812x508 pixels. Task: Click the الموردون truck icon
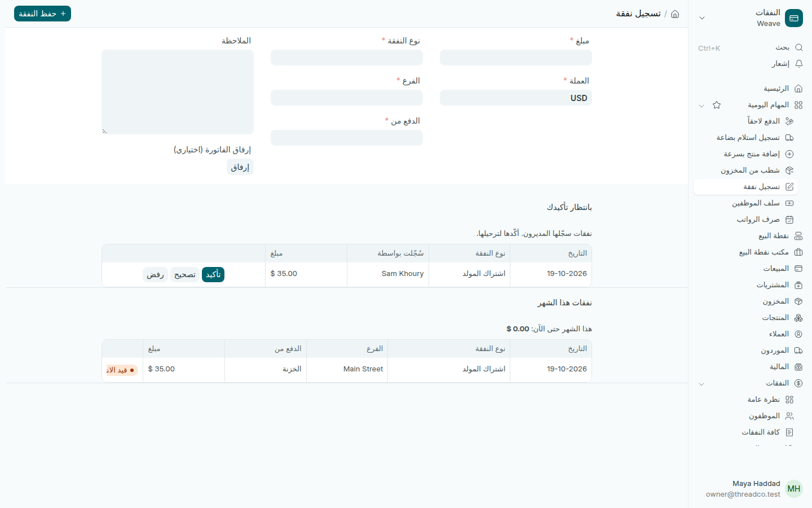coord(798,351)
